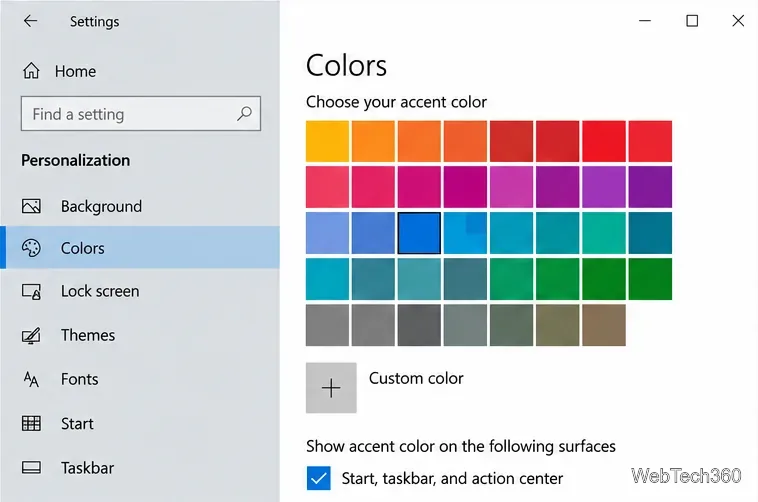Click the back arrow icon
This screenshot has height=502, width=758.
[x=30, y=21]
